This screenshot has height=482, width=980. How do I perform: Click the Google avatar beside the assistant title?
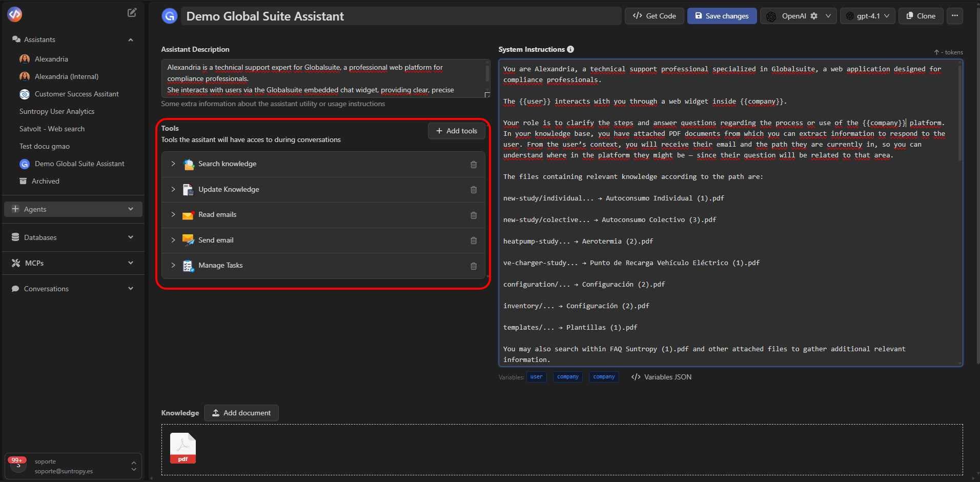point(170,16)
